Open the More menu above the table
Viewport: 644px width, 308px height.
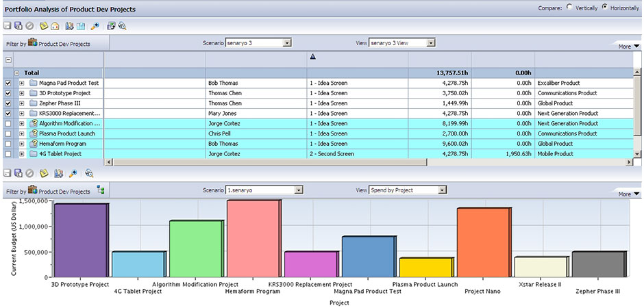tap(628, 47)
